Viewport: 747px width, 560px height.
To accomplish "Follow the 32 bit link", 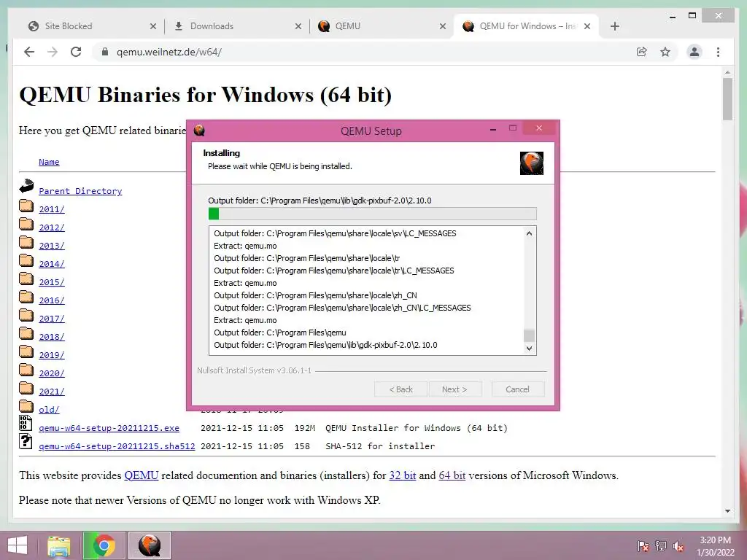I will tap(403, 475).
